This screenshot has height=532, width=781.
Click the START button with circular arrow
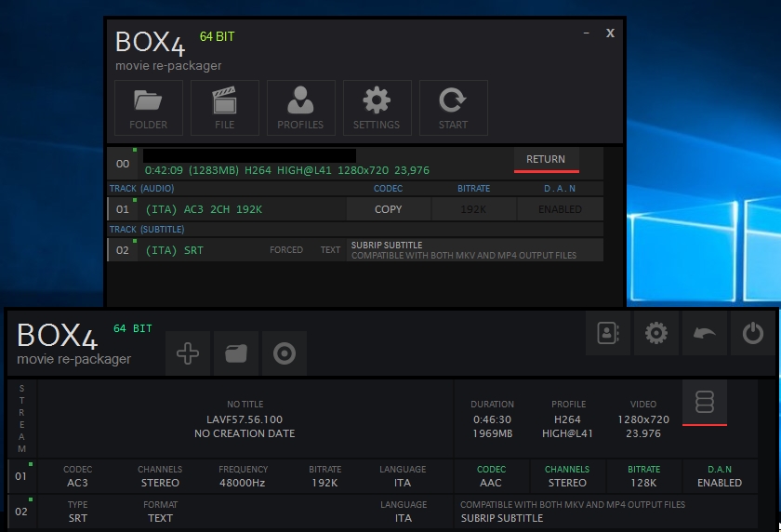[454, 108]
